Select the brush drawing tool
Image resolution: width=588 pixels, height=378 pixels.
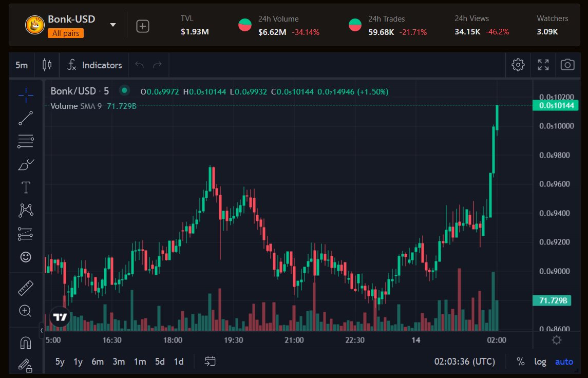coord(26,164)
